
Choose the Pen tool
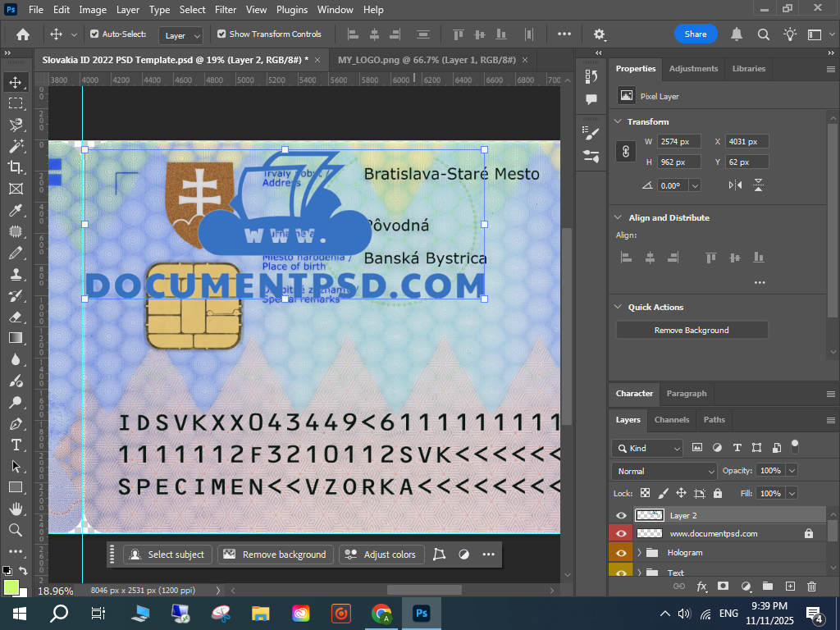pyautogui.click(x=16, y=423)
